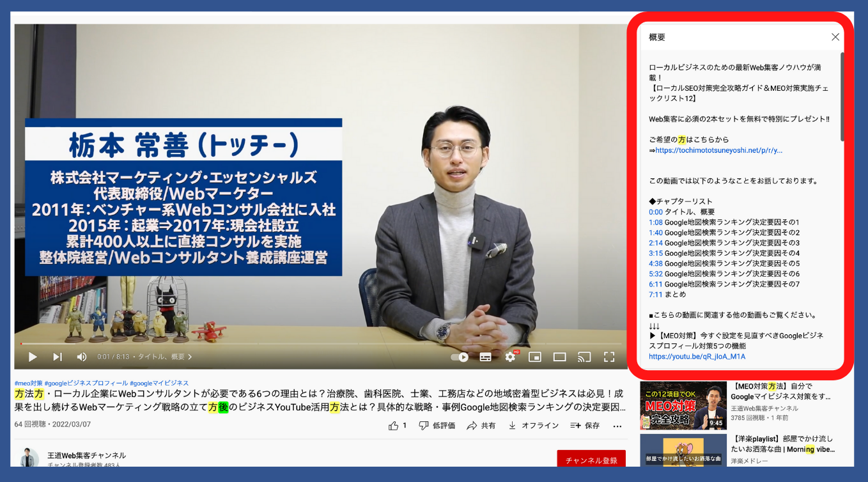Click the 低評価 dislike button
This screenshot has height=482, width=868.
click(x=437, y=426)
